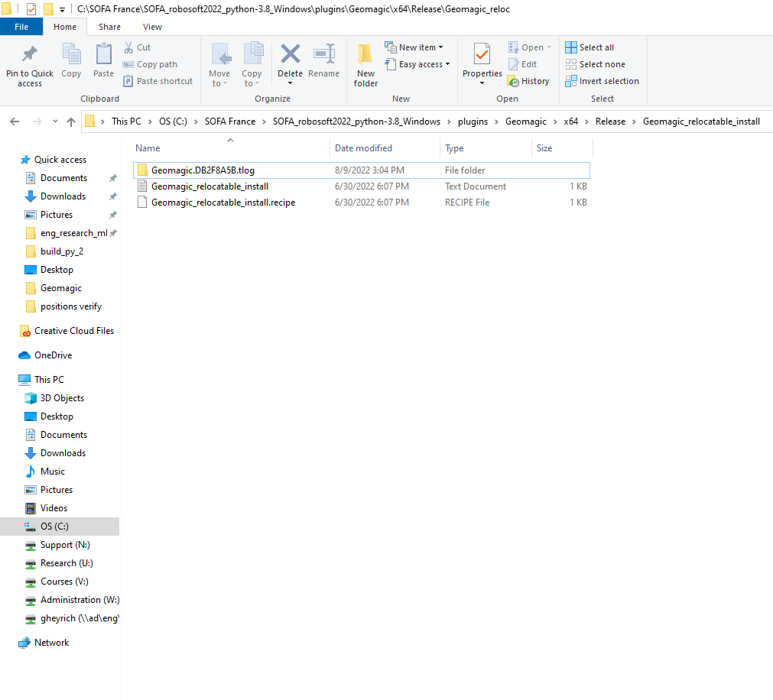The height and width of the screenshot is (700, 773).
Task: Create a New folder
Action: coord(365,66)
